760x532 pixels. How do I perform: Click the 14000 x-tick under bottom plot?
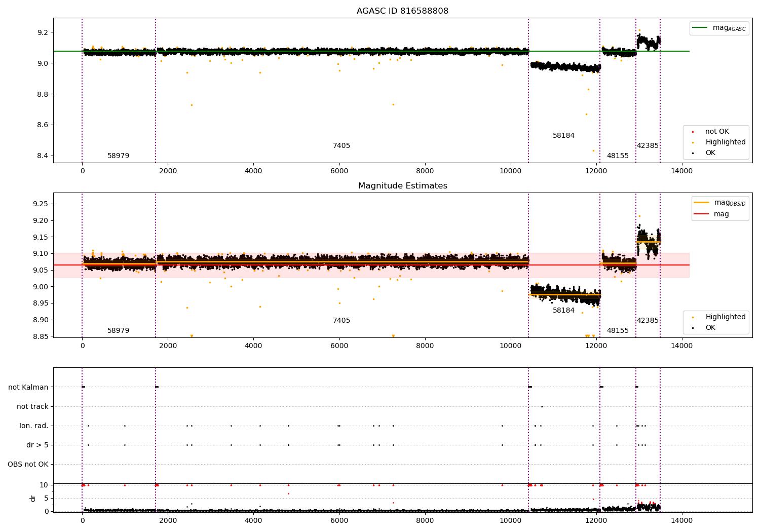pos(681,520)
